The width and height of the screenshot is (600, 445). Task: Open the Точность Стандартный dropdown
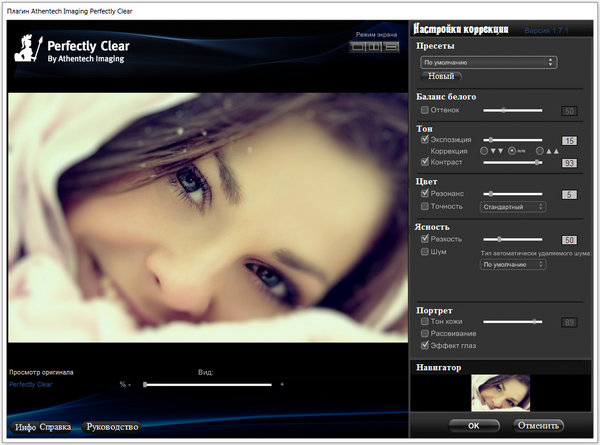[513, 207]
